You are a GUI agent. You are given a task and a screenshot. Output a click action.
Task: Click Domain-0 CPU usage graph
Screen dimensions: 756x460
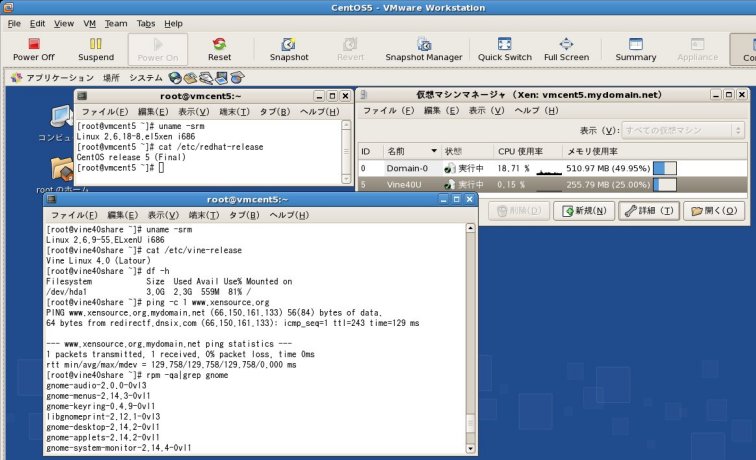point(549,169)
